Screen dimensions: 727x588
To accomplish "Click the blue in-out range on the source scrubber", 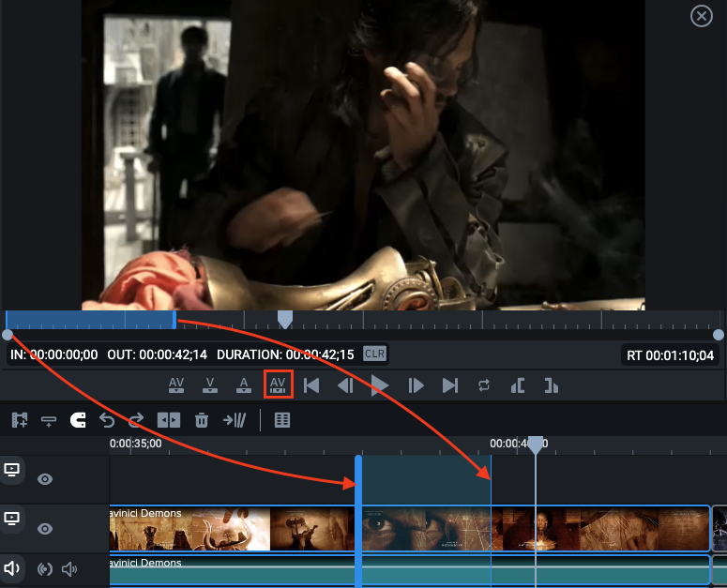I will pos(91,320).
